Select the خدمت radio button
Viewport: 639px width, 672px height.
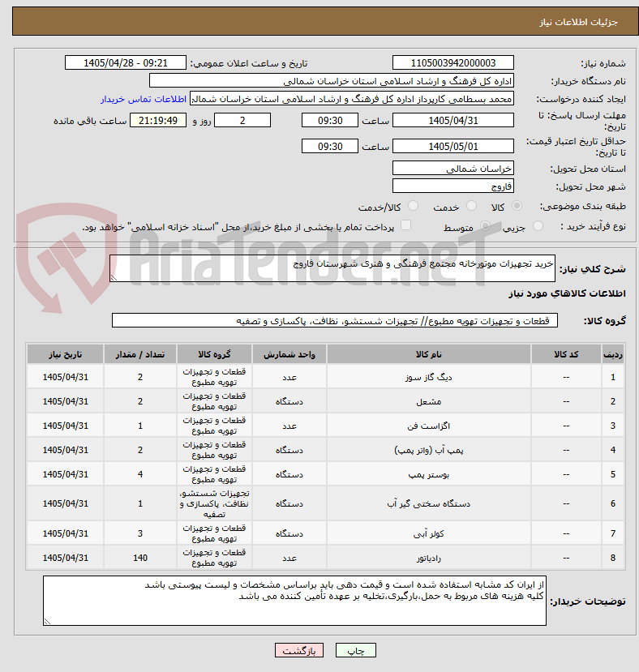coord(471,206)
